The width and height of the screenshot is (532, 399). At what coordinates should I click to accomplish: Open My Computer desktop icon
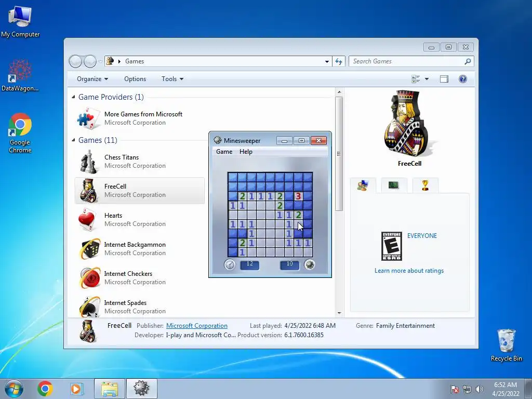20,21
